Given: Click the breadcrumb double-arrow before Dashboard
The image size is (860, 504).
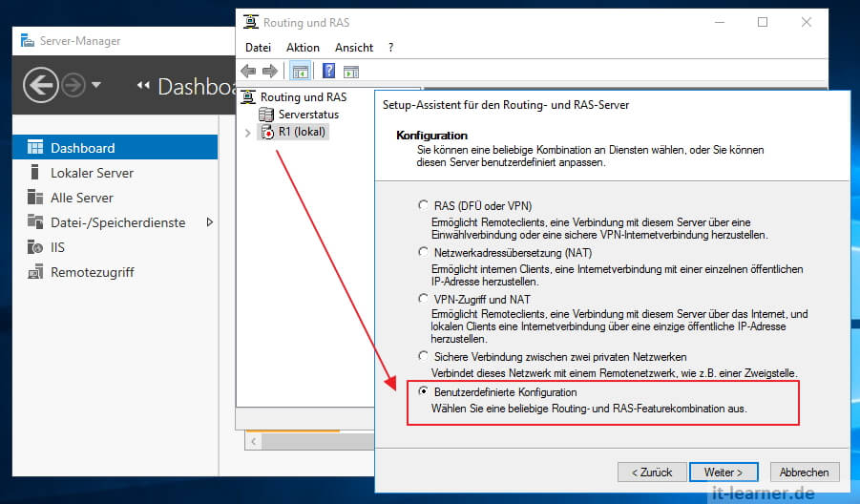Looking at the screenshot, I should pyautogui.click(x=143, y=86).
